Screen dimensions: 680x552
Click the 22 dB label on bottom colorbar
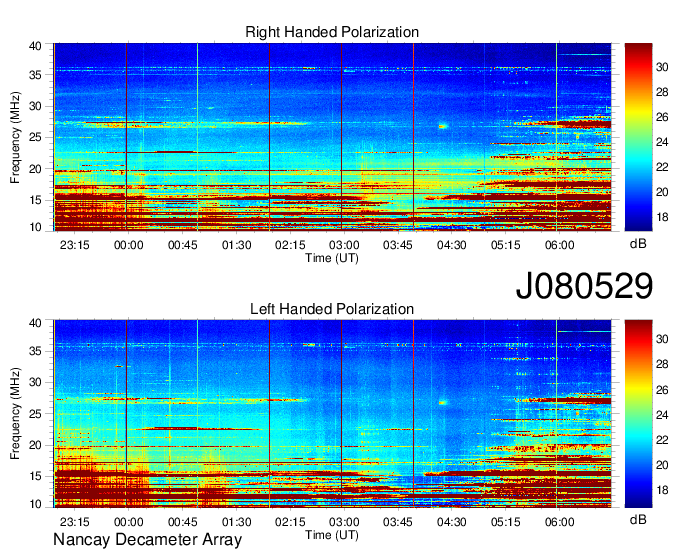(662, 440)
